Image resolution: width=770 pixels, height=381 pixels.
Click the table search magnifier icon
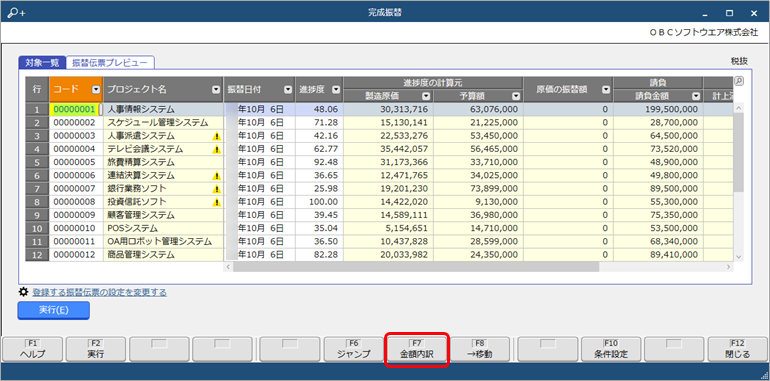tap(738, 81)
